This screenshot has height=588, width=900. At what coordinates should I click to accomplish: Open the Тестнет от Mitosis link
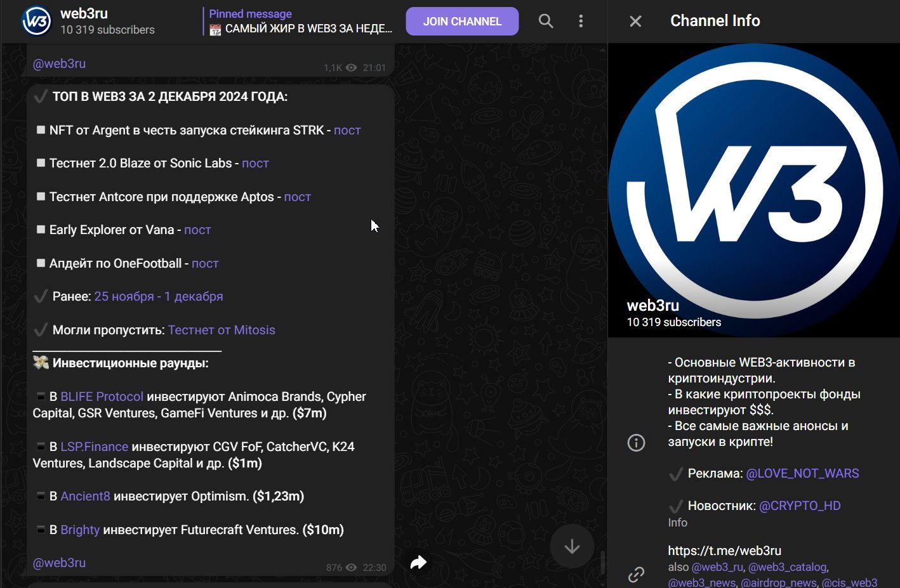(x=222, y=330)
